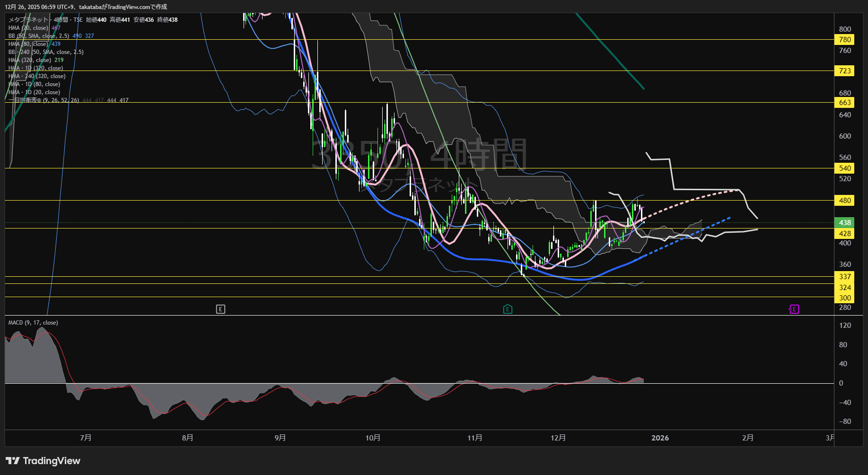
Task: Select the yellow 337 price line label
Action: (x=845, y=277)
